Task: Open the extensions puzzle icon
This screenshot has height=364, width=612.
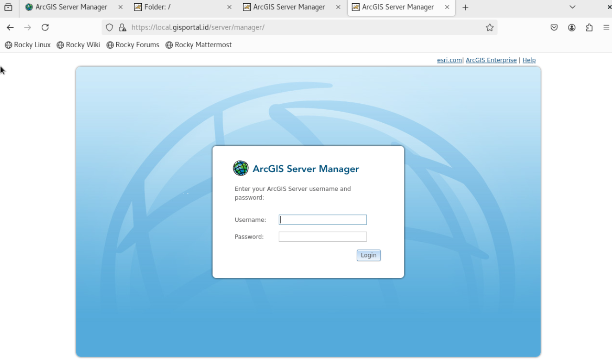Action: pyautogui.click(x=589, y=27)
